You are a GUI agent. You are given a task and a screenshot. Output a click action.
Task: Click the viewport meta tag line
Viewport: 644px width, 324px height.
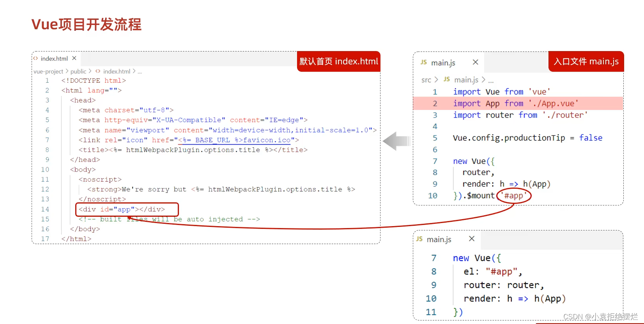point(228,130)
